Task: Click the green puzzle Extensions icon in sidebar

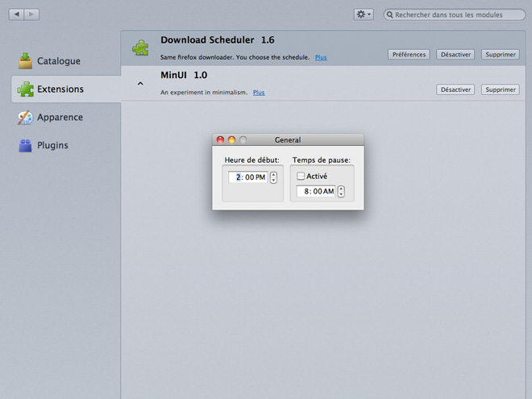Action: click(26, 89)
